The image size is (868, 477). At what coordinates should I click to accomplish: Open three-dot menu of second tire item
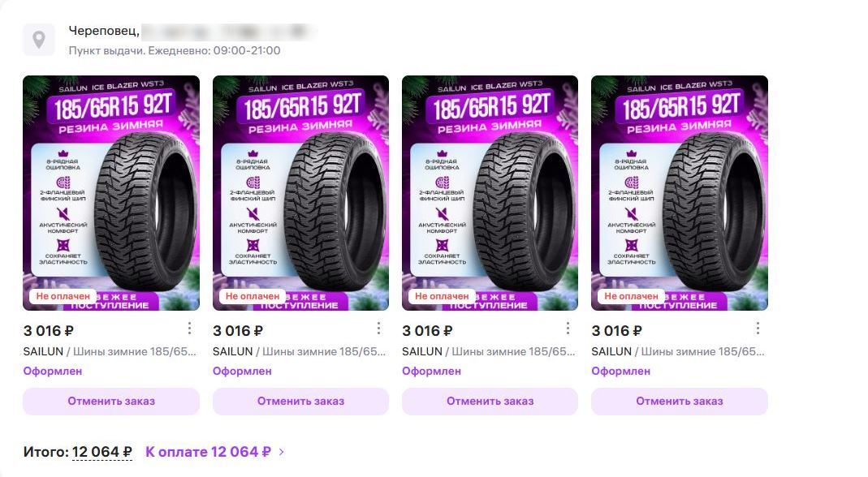(378, 329)
